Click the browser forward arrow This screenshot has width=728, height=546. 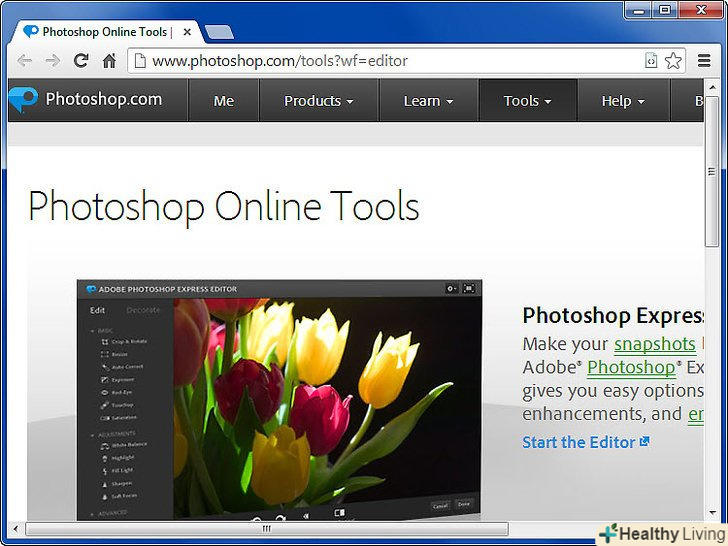click(53, 61)
